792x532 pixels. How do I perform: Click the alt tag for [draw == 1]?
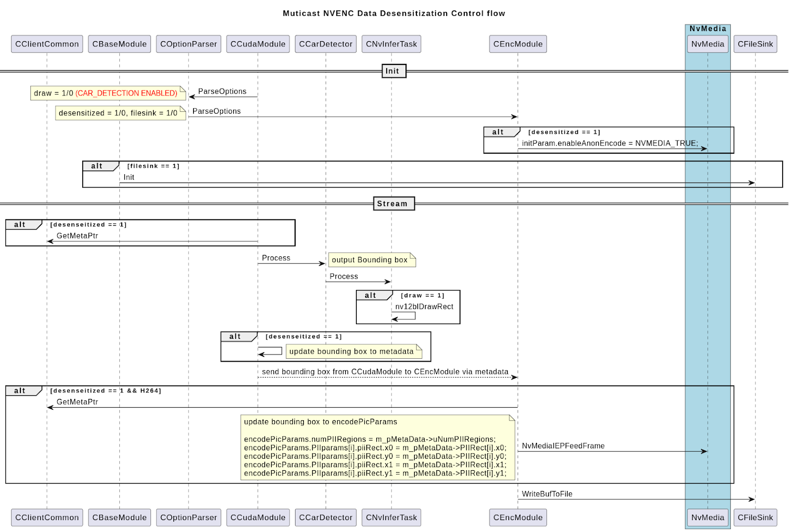[374, 295]
